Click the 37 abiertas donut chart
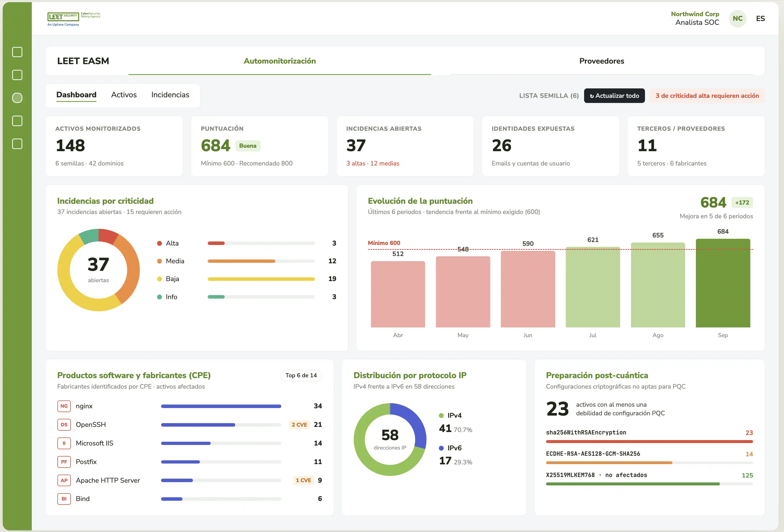The height and width of the screenshot is (532, 784). (99, 270)
